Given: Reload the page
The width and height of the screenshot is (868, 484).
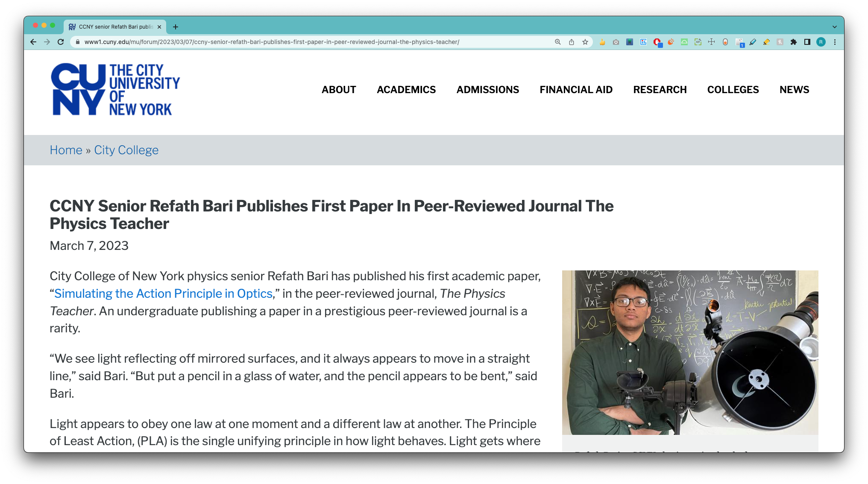Looking at the screenshot, I should click(61, 42).
